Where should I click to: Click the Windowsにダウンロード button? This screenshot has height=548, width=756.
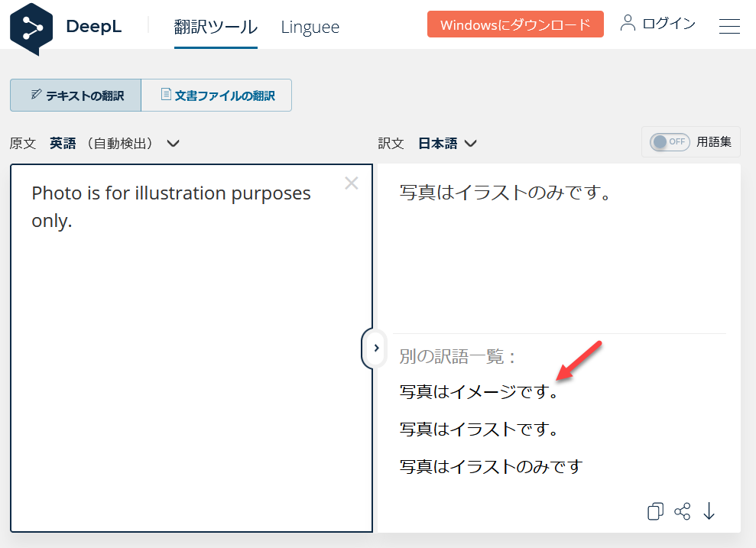[x=515, y=24]
